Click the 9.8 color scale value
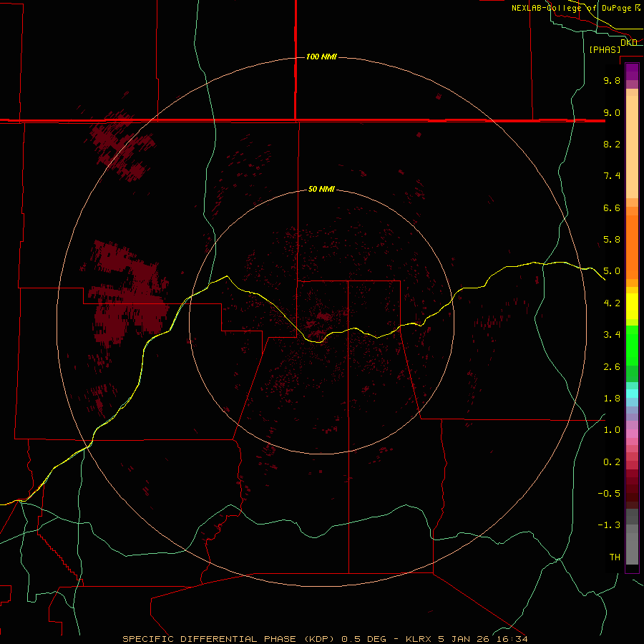The height and width of the screenshot is (644, 644). point(612,80)
